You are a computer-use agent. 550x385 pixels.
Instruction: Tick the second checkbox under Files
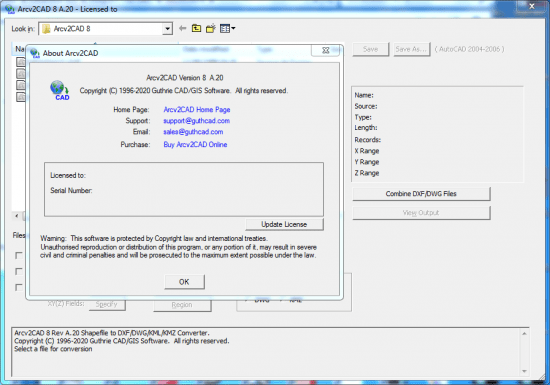[19, 271]
